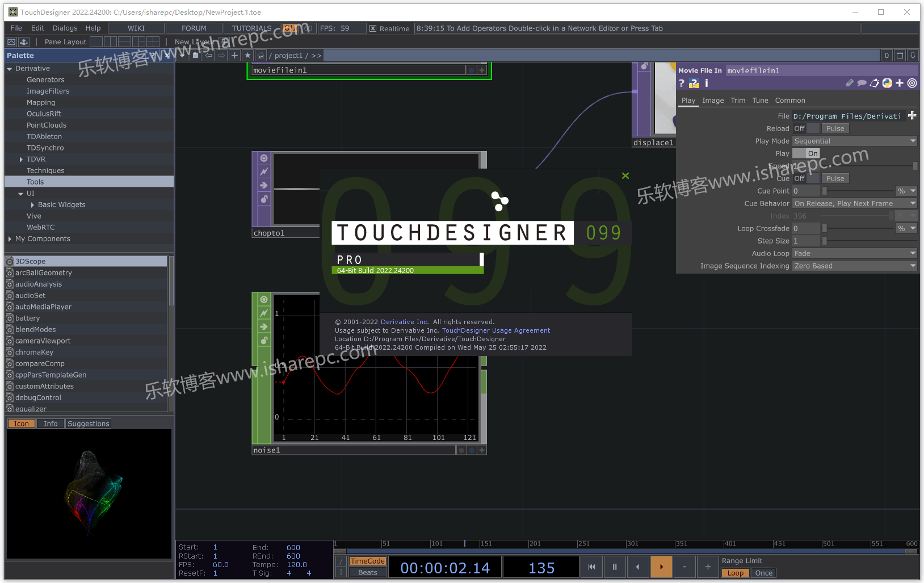Open operator help for moviefilein1

click(x=682, y=83)
